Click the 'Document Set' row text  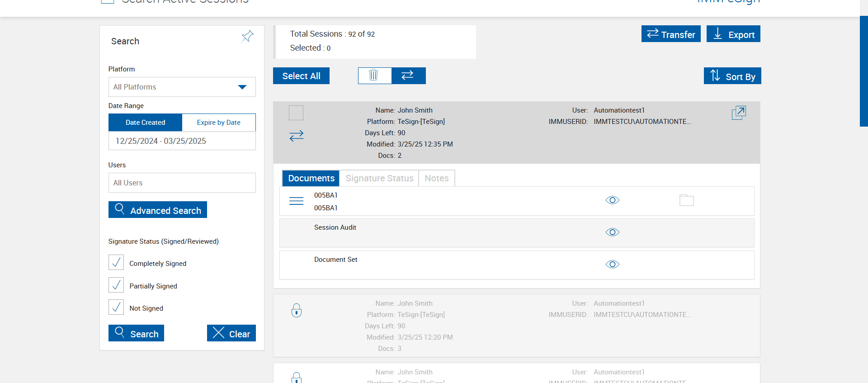(x=335, y=260)
